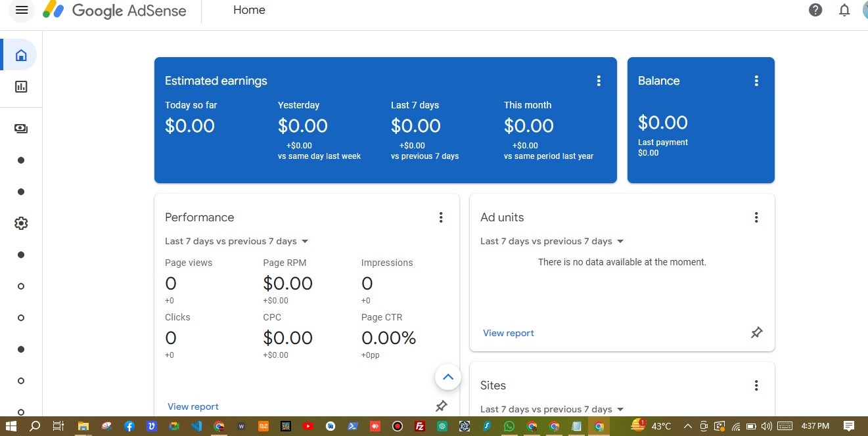Image resolution: width=868 pixels, height=436 pixels.
Task: Expand Ad units date range dropdown
Action: point(552,241)
